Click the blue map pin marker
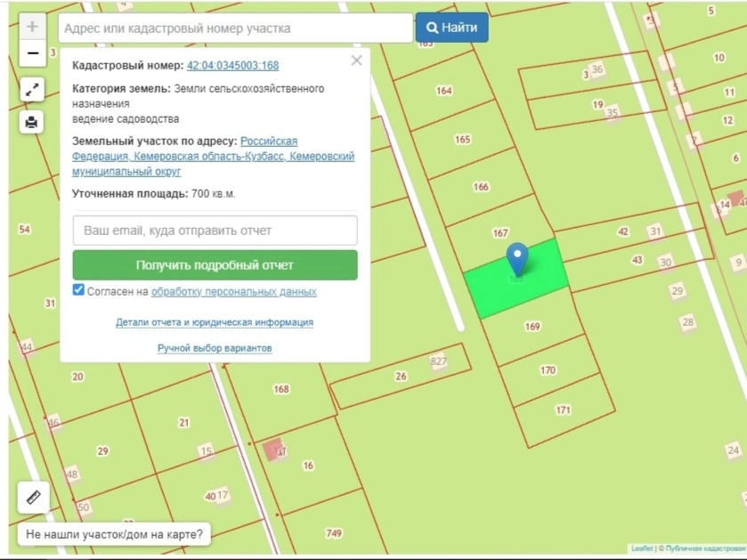The image size is (747, 560). (517, 260)
